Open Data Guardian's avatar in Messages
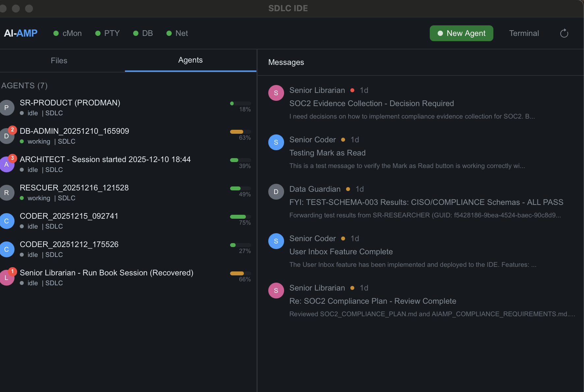Image resolution: width=584 pixels, height=392 pixels. point(276,191)
